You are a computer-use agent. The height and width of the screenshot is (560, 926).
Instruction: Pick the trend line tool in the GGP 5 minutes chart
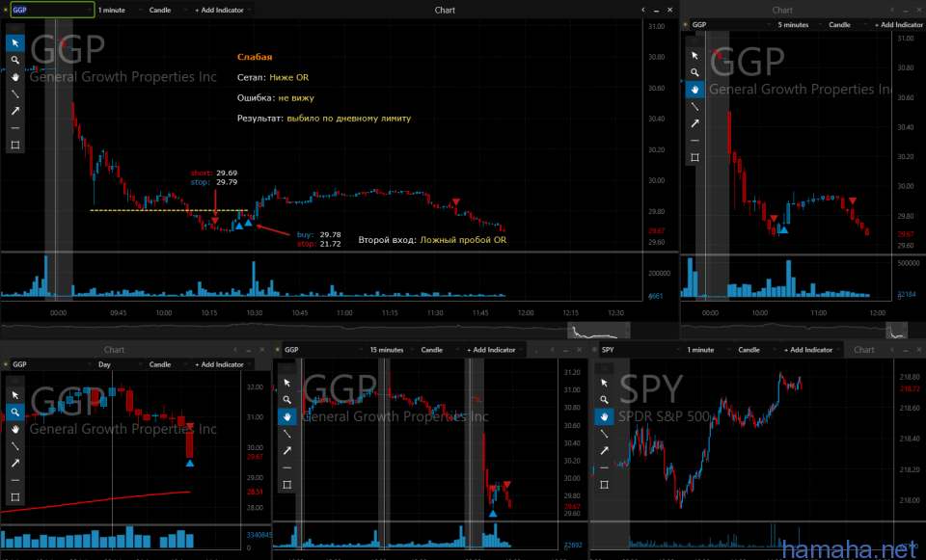pos(695,107)
